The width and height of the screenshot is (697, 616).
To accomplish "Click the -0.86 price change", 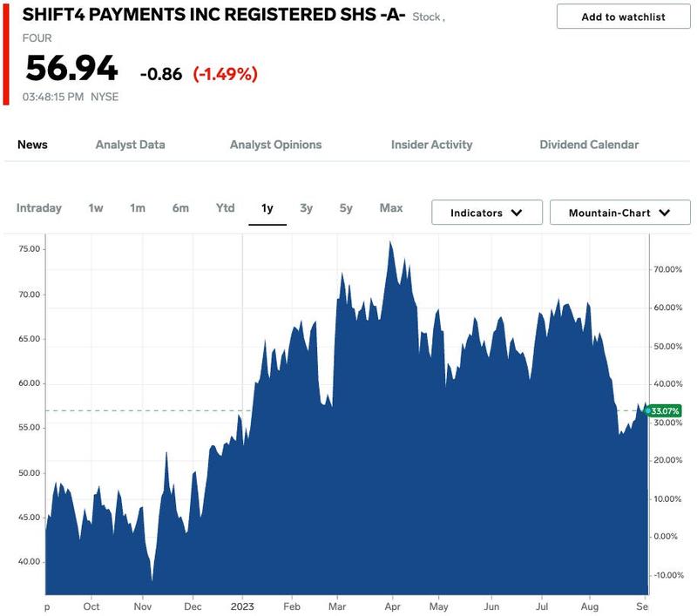I will pos(161,74).
